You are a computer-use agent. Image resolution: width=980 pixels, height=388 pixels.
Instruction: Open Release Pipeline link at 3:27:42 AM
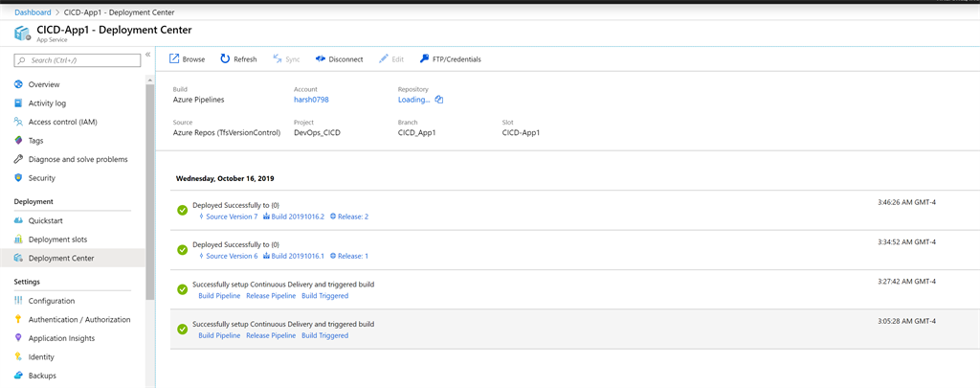(x=271, y=296)
